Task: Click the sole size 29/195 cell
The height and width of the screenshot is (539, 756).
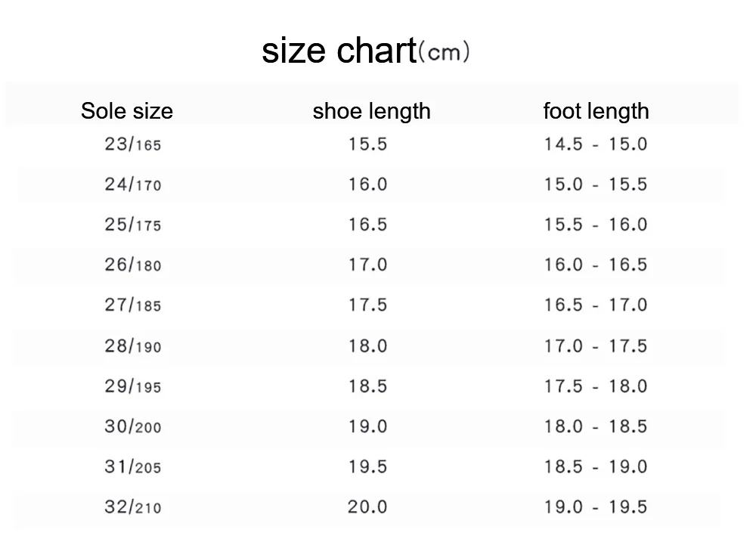Action: [x=133, y=386]
